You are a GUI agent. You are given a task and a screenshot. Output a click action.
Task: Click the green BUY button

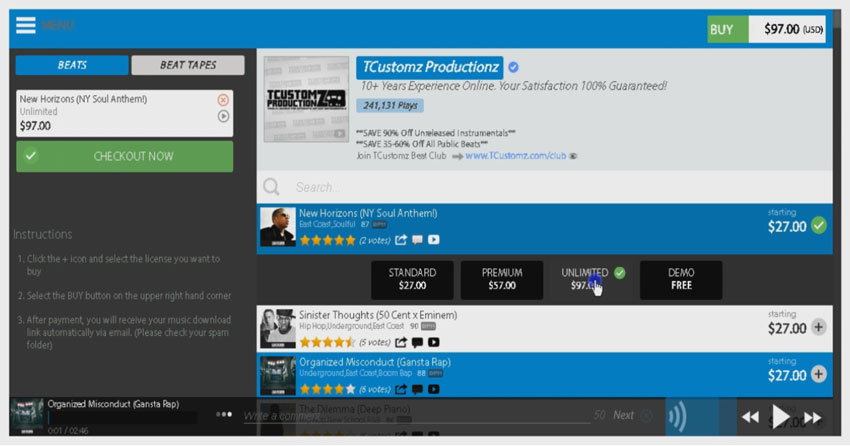[x=727, y=29]
